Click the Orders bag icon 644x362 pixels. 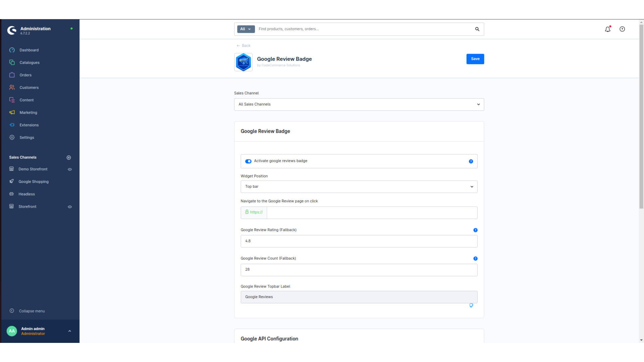pyautogui.click(x=12, y=75)
